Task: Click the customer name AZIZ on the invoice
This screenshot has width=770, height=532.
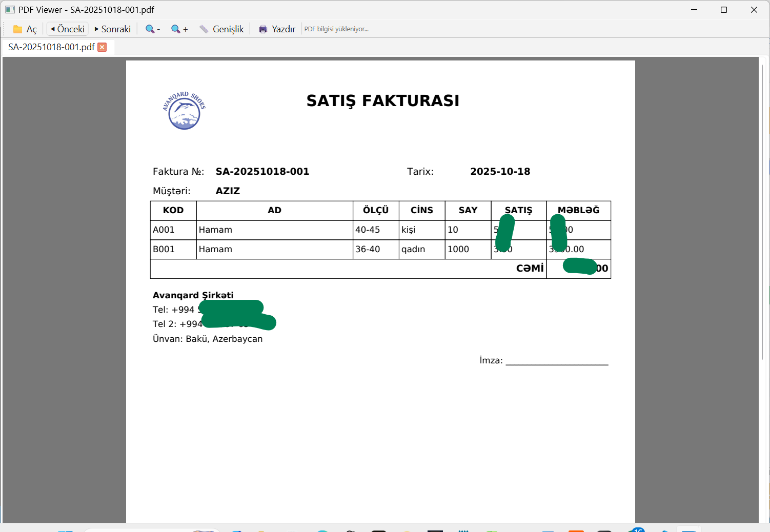Action: pos(228,191)
